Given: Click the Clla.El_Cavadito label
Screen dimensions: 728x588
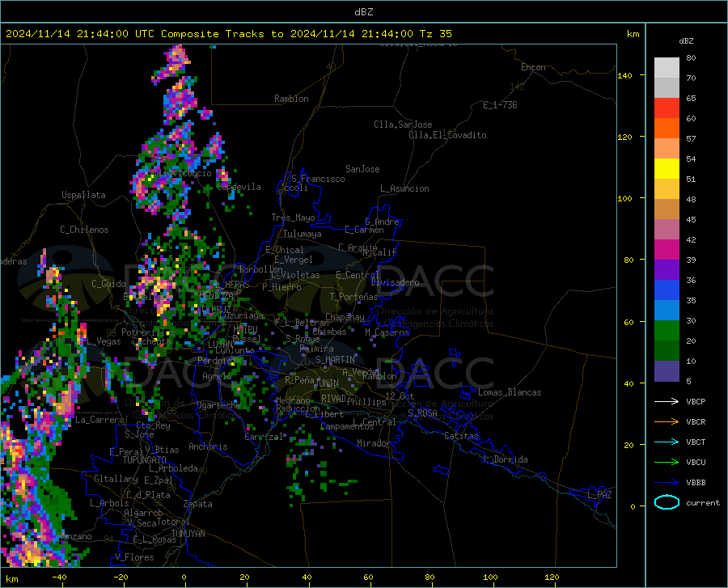Looking at the screenshot, I should click(447, 135).
